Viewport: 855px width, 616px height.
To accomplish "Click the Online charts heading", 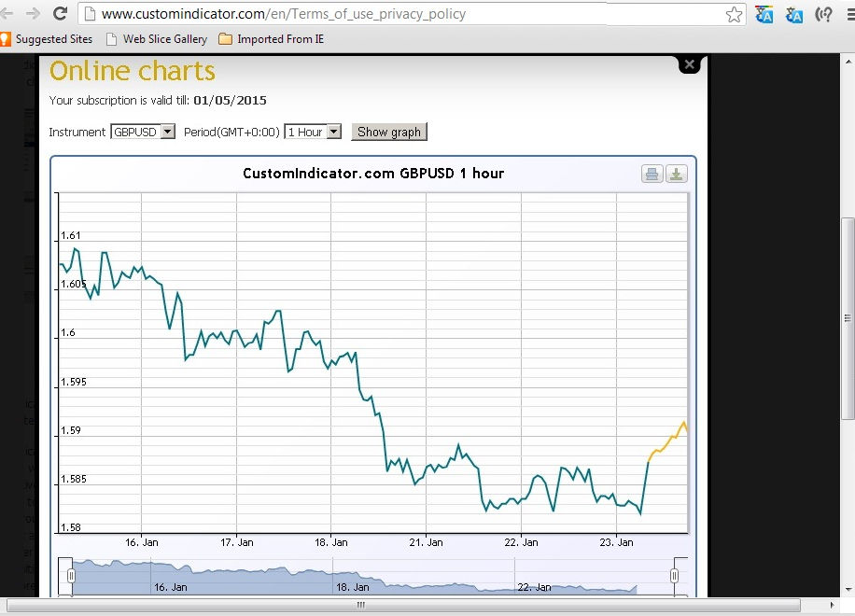I will pyautogui.click(x=133, y=71).
